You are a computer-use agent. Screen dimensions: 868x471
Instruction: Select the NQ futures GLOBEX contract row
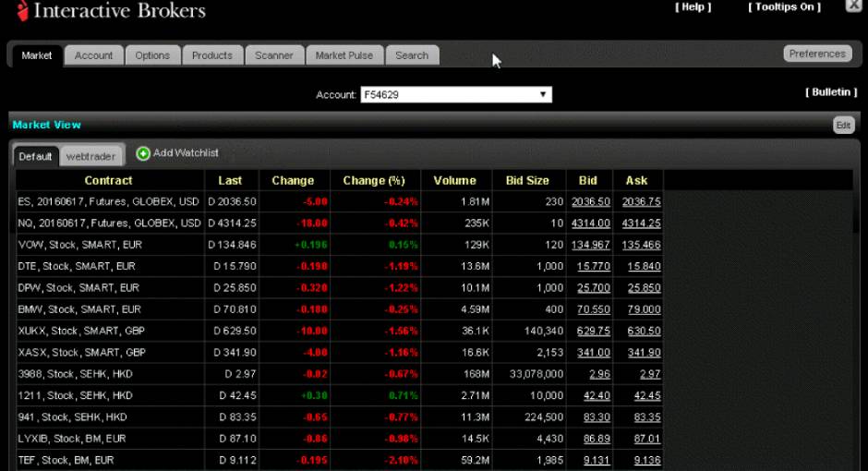coord(109,223)
